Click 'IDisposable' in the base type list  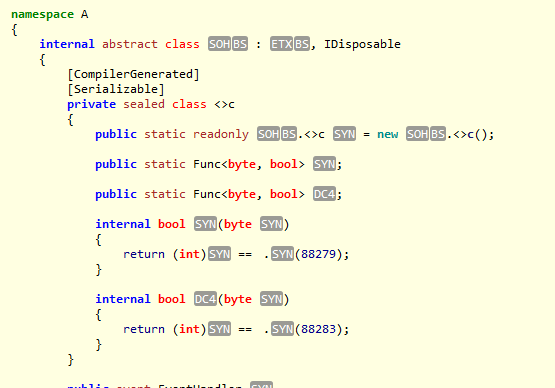[362, 44]
